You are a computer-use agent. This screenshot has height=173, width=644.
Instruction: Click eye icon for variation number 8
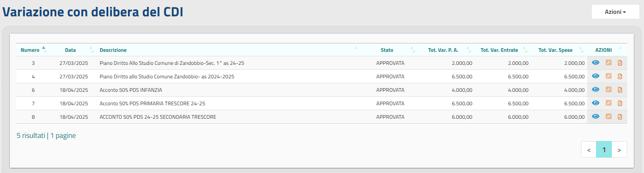(x=595, y=117)
